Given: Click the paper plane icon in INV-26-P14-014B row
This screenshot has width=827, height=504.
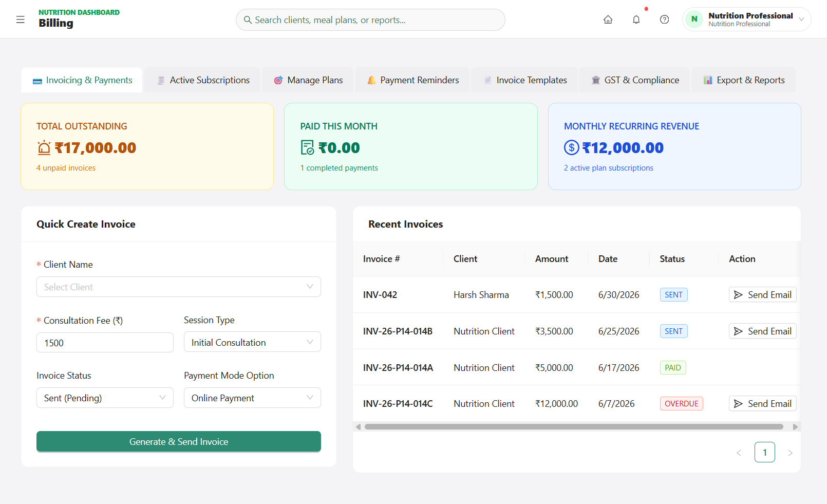Looking at the screenshot, I should tap(738, 331).
